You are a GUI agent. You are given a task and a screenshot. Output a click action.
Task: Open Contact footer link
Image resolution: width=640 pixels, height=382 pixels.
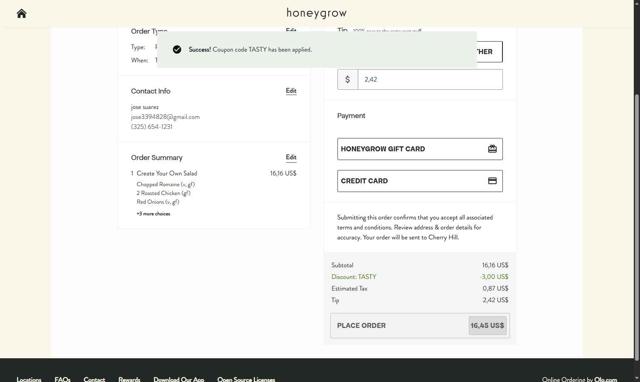tap(94, 379)
